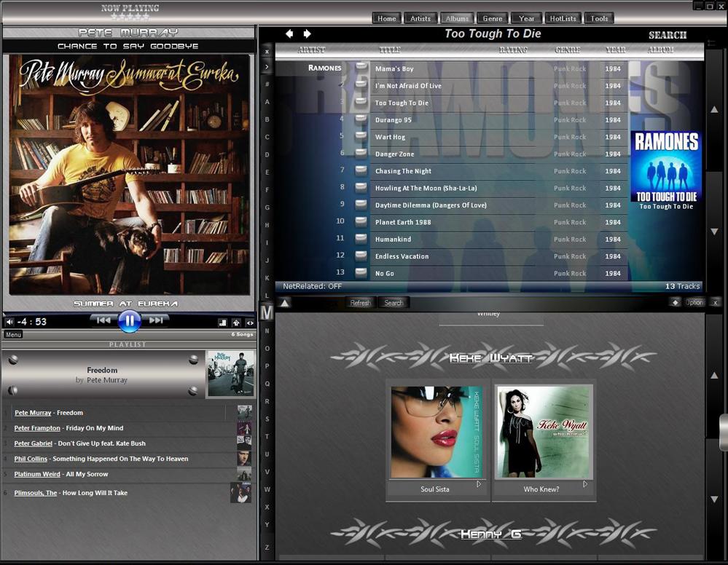This screenshot has height=565, width=728.
Task: Open the Keke Wyatt artist heading
Action: pyautogui.click(x=490, y=357)
